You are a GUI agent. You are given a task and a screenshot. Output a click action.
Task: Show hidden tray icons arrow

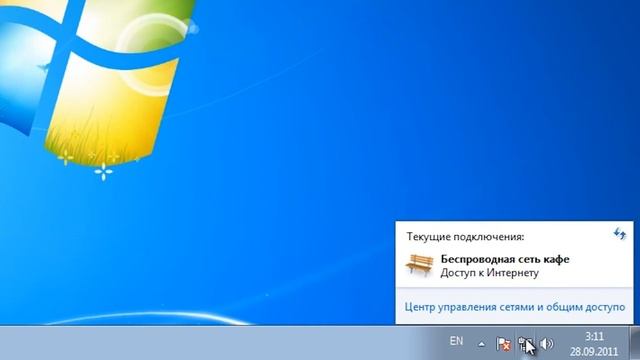[x=482, y=344]
